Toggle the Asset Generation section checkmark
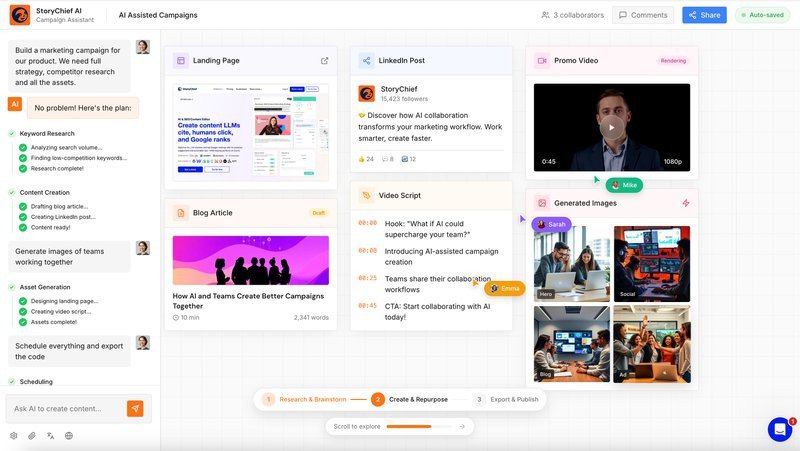Viewport: 800px width, 451px height. (12, 287)
